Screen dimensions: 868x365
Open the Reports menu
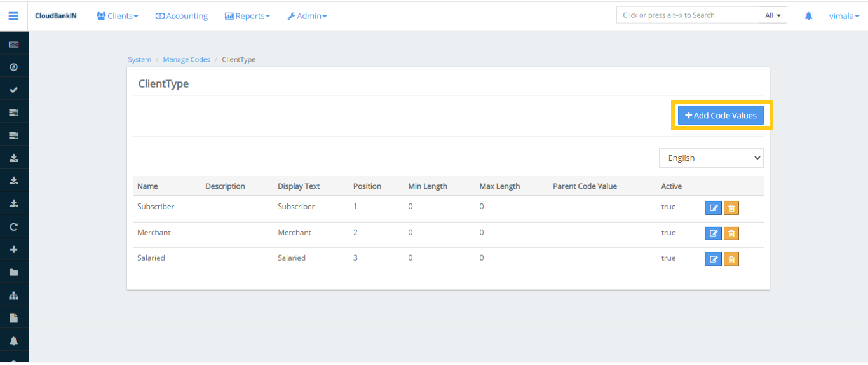247,16
